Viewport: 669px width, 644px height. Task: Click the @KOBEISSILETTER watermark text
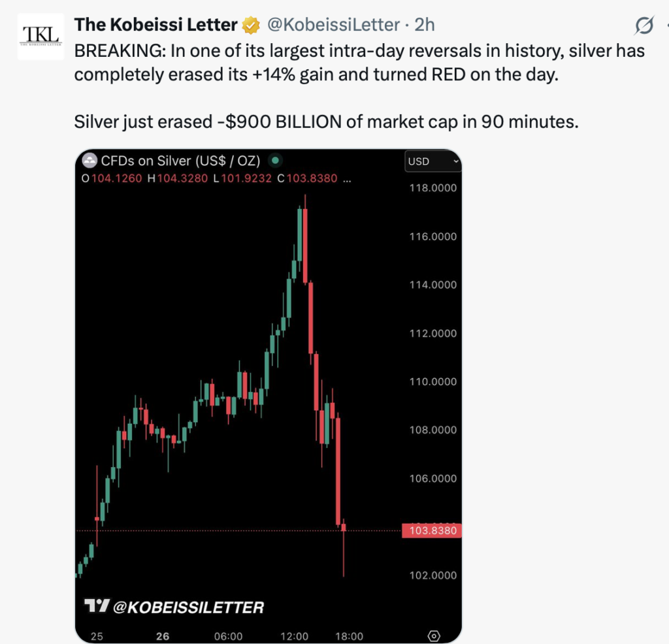pyautogui.click(x=188, y=607)
